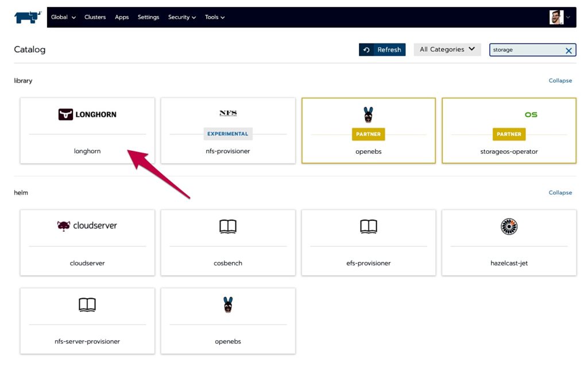Click the EXPERIMENTAL badge on nfs-provisioner
588x386 pixels.
point(227,134)
